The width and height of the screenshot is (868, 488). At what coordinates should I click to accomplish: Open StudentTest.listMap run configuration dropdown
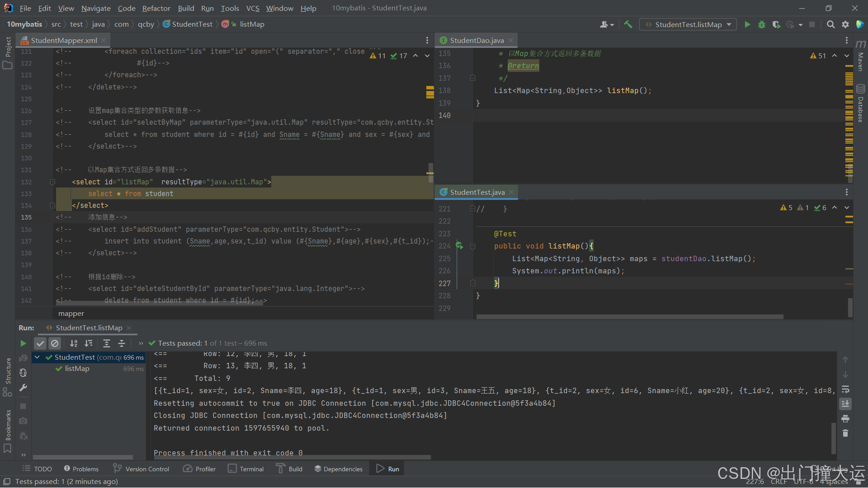pyautogui.click(x=688, y=24)
